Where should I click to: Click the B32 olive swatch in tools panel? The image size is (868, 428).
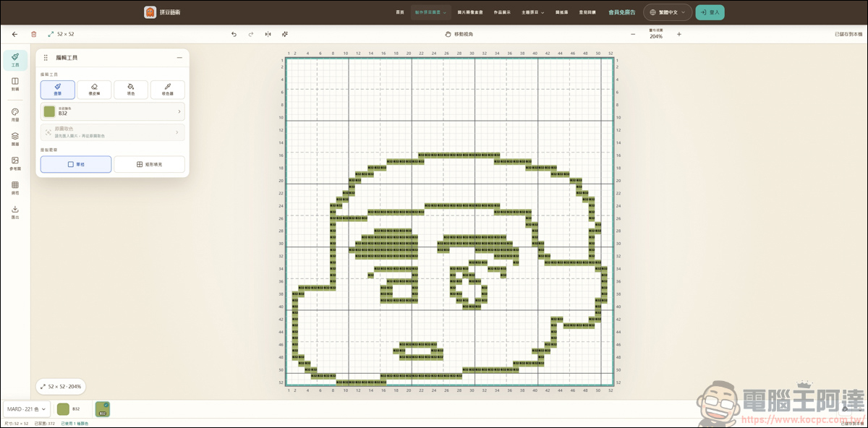[x=49, y=111]
